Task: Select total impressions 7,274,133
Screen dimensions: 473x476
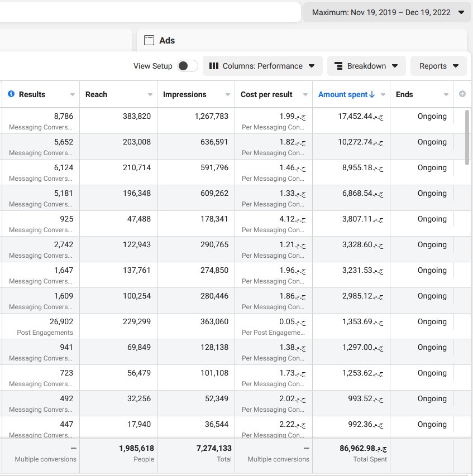Action: (x=214, y=448)
